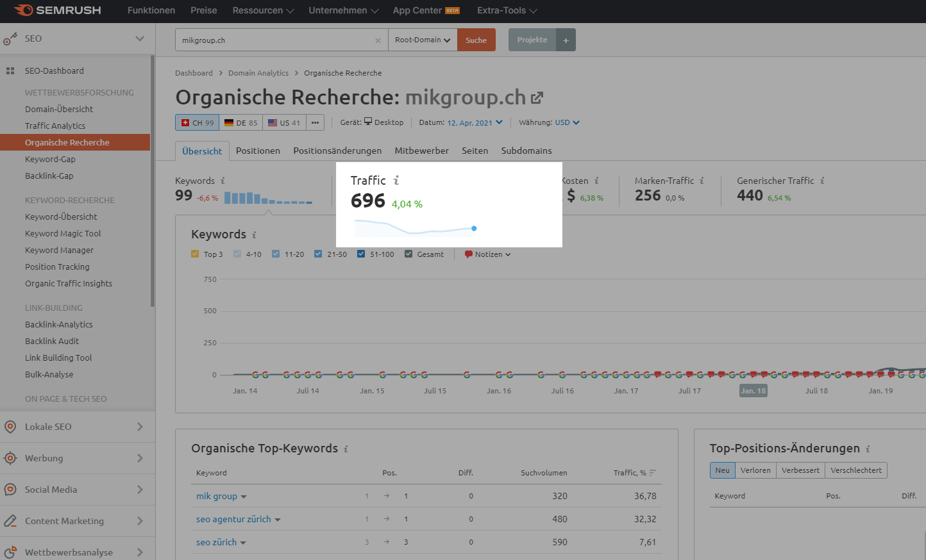Click the Suche button
Image resolution: width=926 pixels, height=560 pixels.
[x=476, y=40]
